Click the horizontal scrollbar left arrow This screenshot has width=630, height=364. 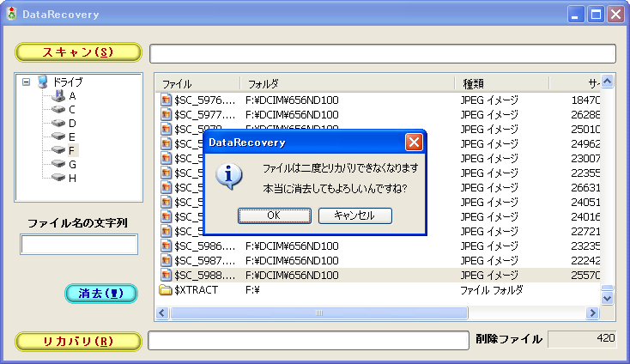162,313
